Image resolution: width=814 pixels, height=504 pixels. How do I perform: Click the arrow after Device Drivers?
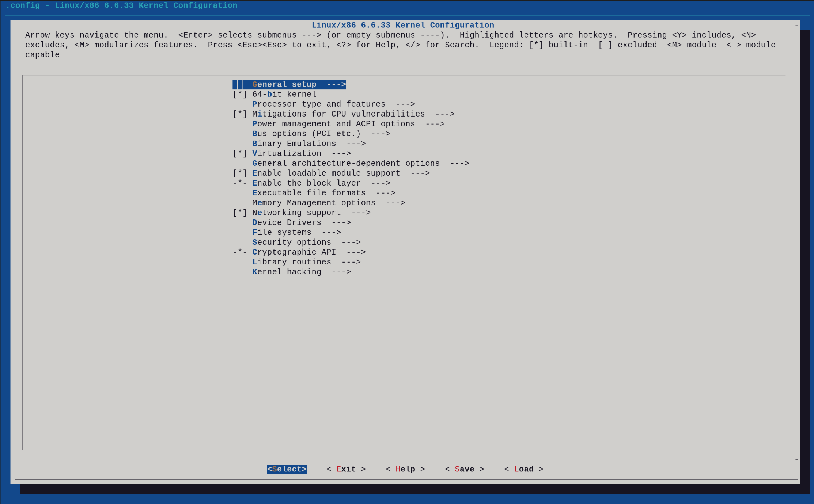tap(341, 222)
